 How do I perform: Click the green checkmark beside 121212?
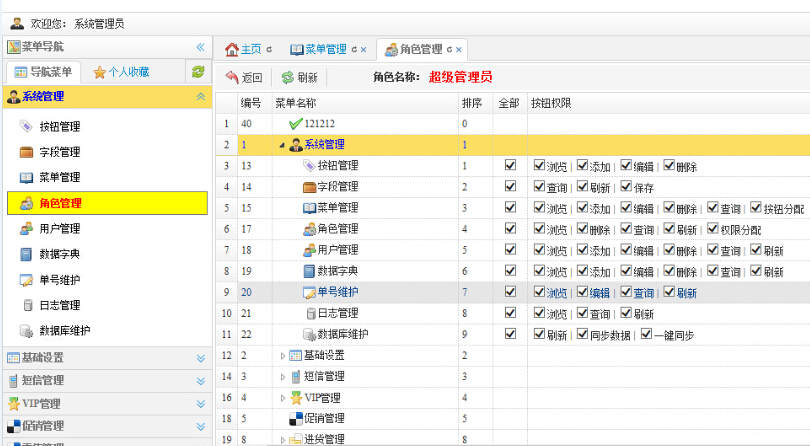(295, 124)
